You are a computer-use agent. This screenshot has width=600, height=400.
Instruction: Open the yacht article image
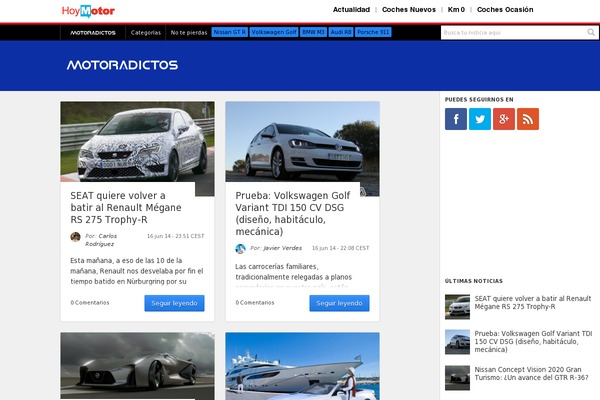click(302, 366)
